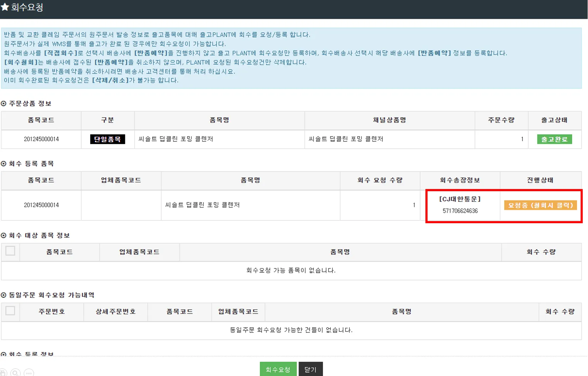588x376 pixels.
Task: Click 업체품목코드 header in 회수 등록 품목 table
Action: pos(121,180)
